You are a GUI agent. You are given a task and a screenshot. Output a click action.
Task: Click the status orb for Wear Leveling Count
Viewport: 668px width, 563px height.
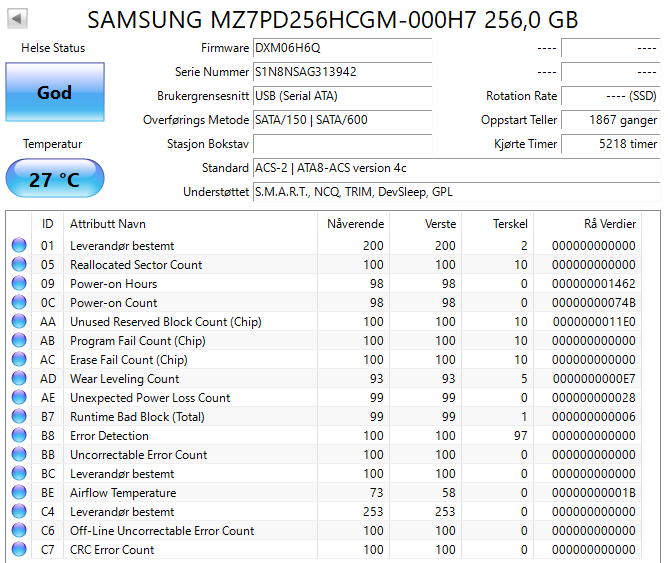click(x=19, y=379)
